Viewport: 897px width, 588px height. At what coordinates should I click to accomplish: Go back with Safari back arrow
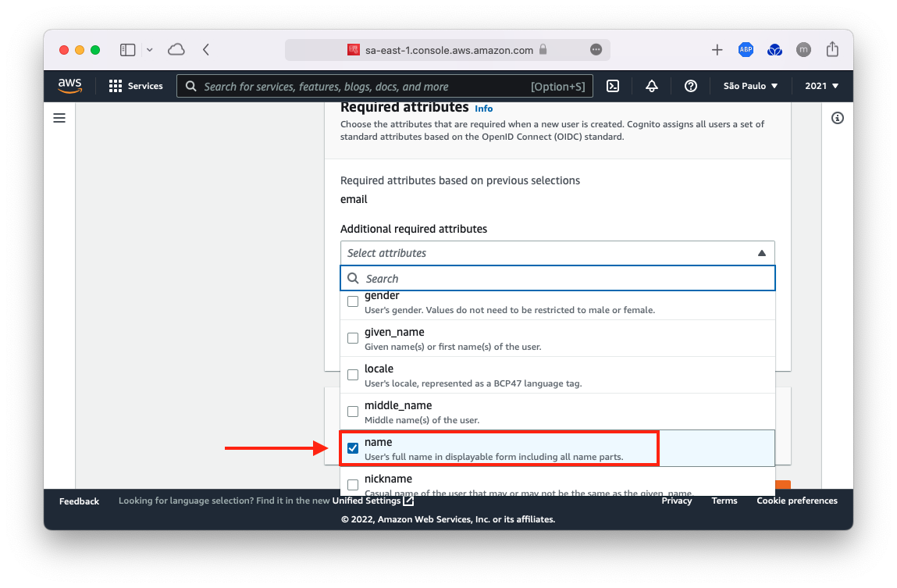206,50
